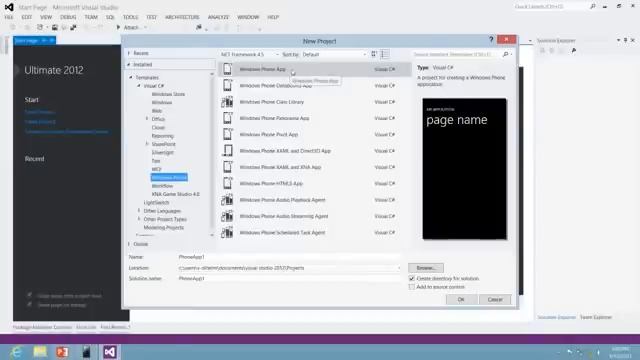Click the Visual Studio taskbar icon
Viewport: 640px width, 360px height.
pos(109,352)
